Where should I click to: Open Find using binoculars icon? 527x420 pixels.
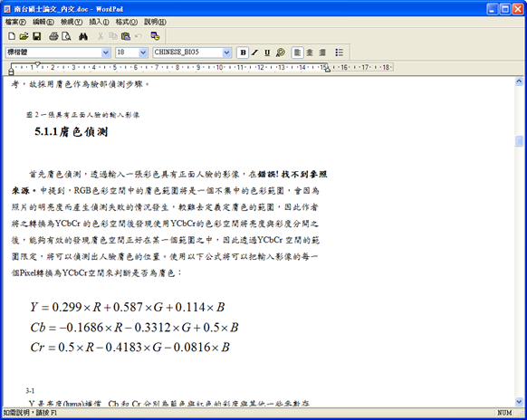(83, 36)
